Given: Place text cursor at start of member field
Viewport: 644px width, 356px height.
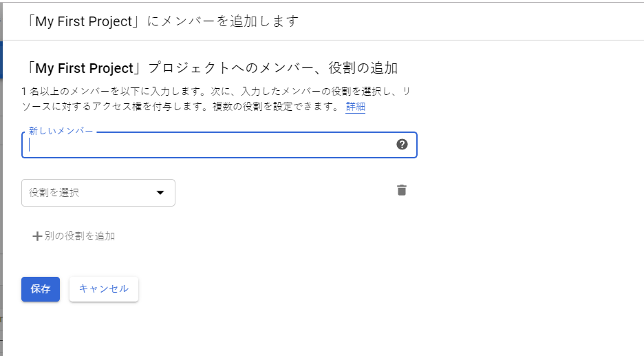Looking at the screenshot, I should (x=31, y=145).
